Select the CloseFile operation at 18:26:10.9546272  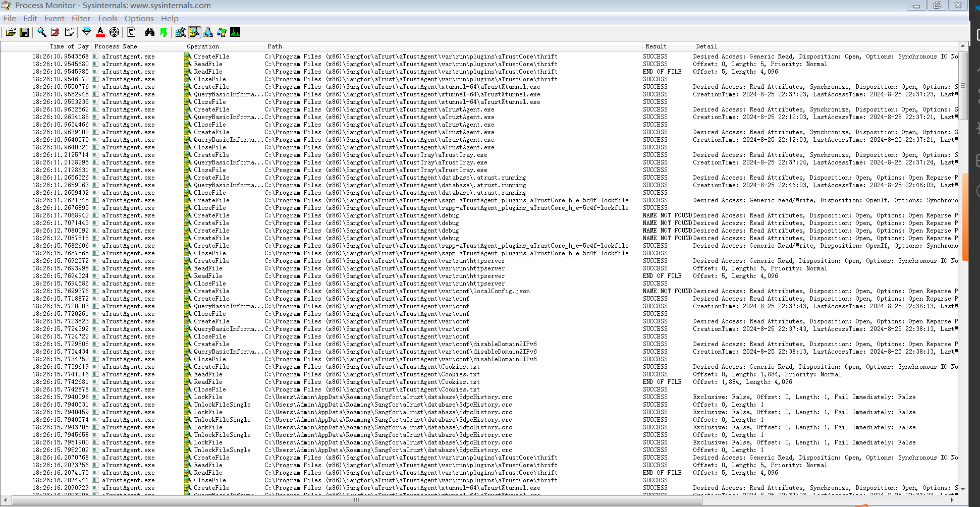(x=210, y=79)
